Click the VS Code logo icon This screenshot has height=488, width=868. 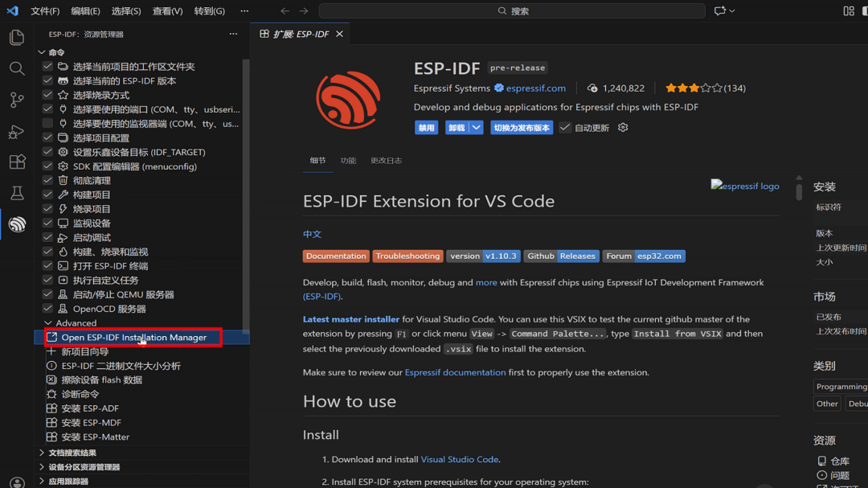(x=12, y=11)
